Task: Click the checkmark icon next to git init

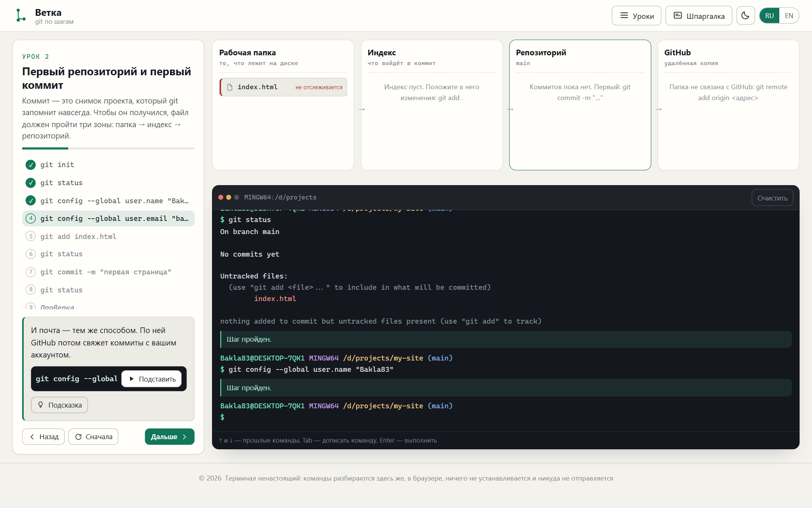Action: click(30, 164)
